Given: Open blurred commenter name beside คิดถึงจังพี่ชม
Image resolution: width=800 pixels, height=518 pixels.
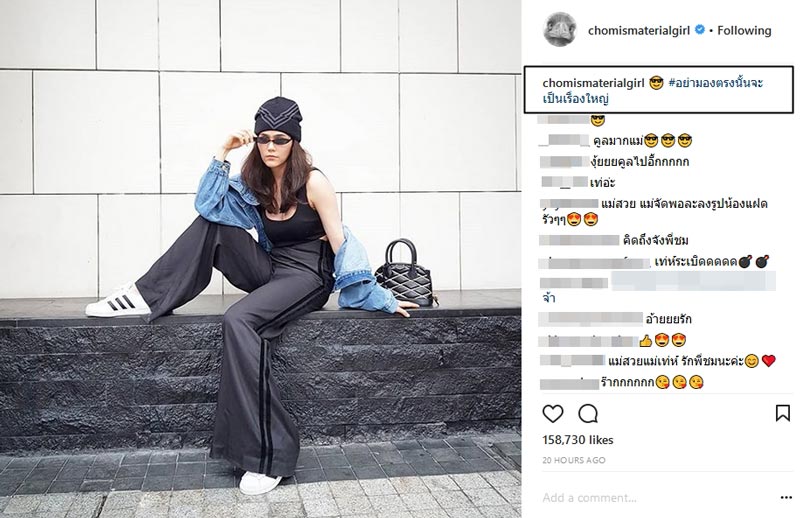Looking at the screenshot, I should point(579,240).
